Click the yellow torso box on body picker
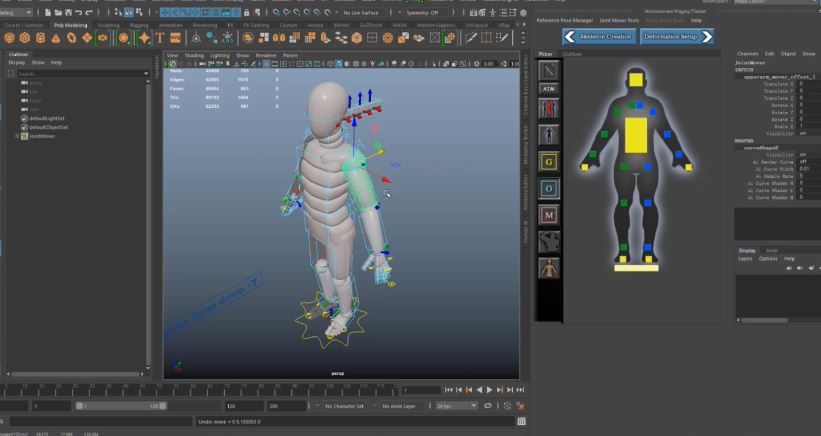 635,133
